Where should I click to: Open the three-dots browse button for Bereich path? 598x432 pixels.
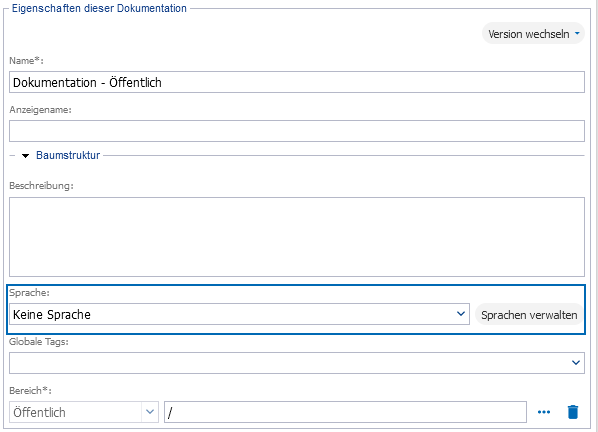(x=543, y=412)
